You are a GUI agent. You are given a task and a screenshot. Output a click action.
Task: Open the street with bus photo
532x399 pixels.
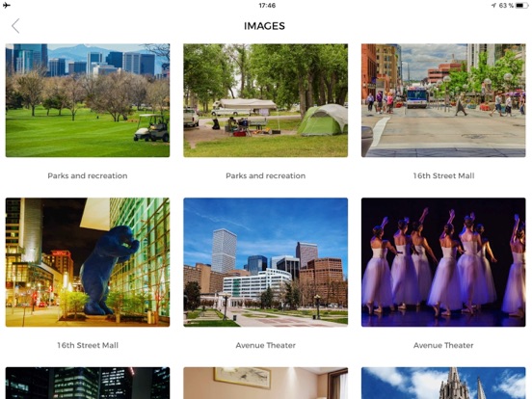(x=443, y=100)
